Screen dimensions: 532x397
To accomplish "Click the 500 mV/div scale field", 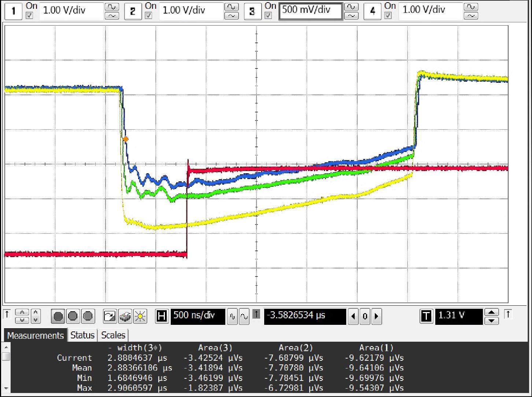I will click(310, 11).
